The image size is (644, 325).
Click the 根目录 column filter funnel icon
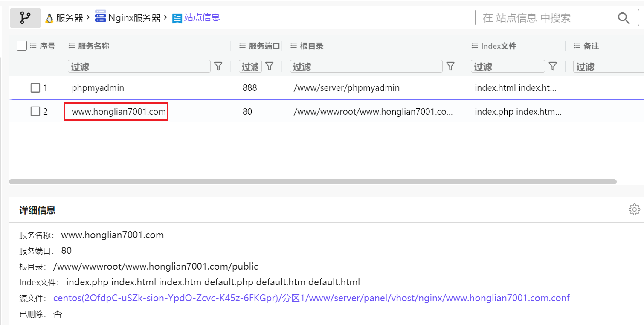(450, 67)
